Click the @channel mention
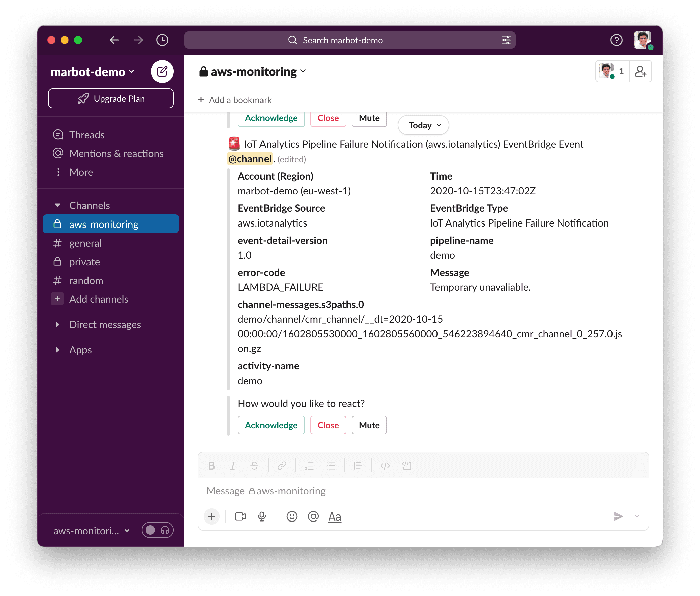The height and width of the screenshot is (596, 700). pos(250,159)
